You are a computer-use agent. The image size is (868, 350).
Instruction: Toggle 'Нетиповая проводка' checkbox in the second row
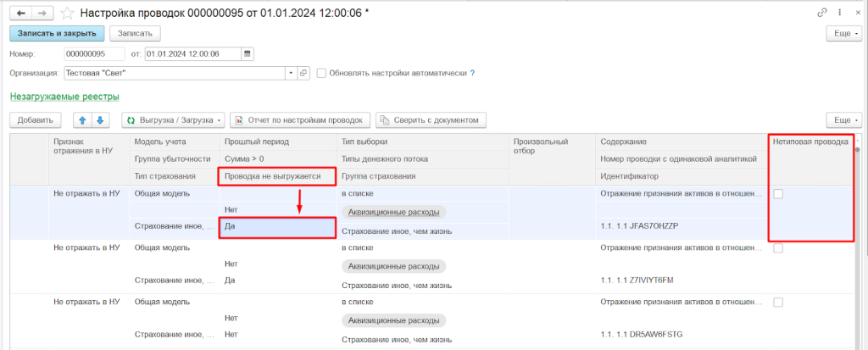click(x=778, y=247)
